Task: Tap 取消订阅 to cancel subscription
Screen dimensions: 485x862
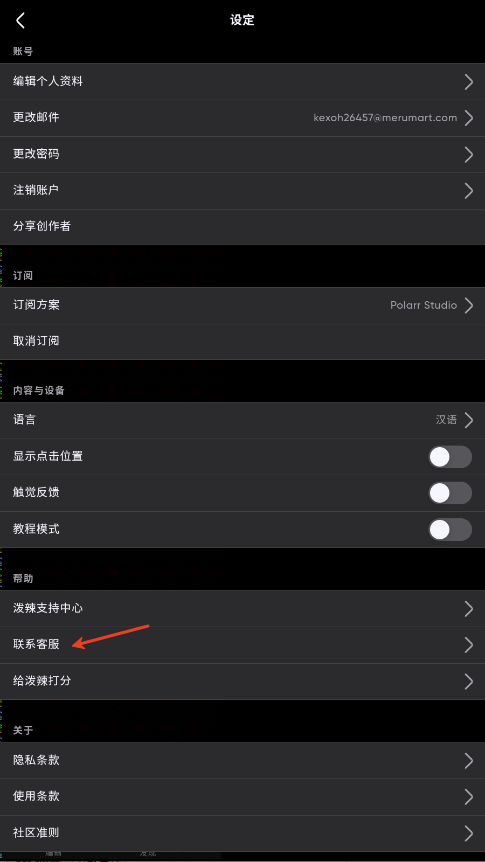Action: (242, 341)
